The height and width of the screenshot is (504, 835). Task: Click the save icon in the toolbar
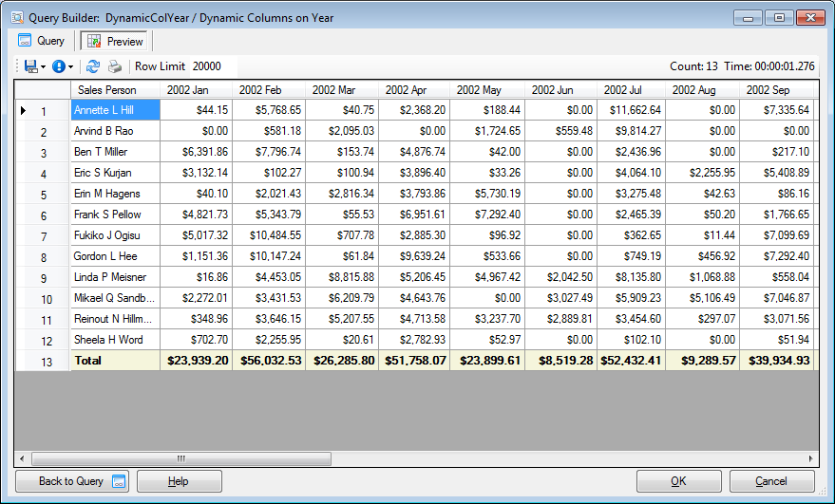31,66
